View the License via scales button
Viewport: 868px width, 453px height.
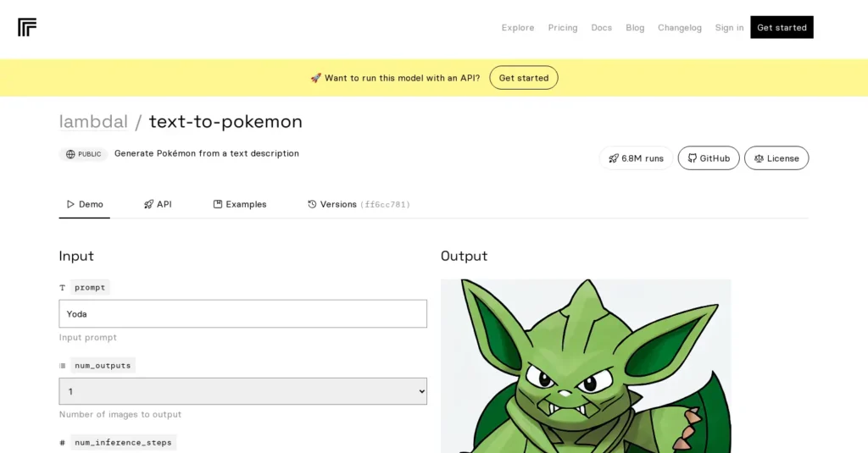pyautogui.click(x=776, y=158)
